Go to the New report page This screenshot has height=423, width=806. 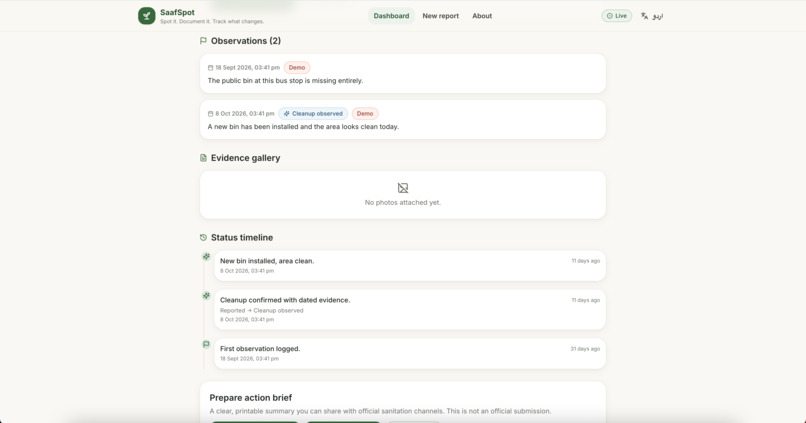441,16
